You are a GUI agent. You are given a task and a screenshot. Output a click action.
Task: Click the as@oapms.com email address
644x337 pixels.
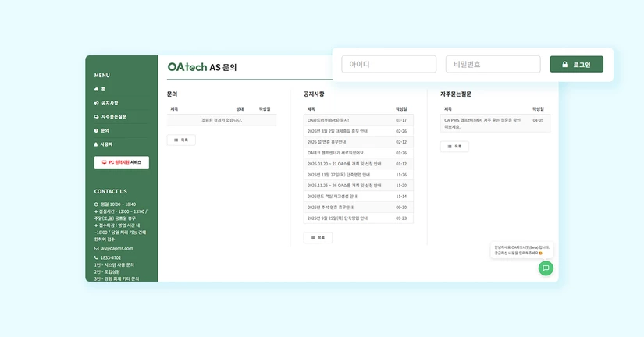tap(117, 248)
